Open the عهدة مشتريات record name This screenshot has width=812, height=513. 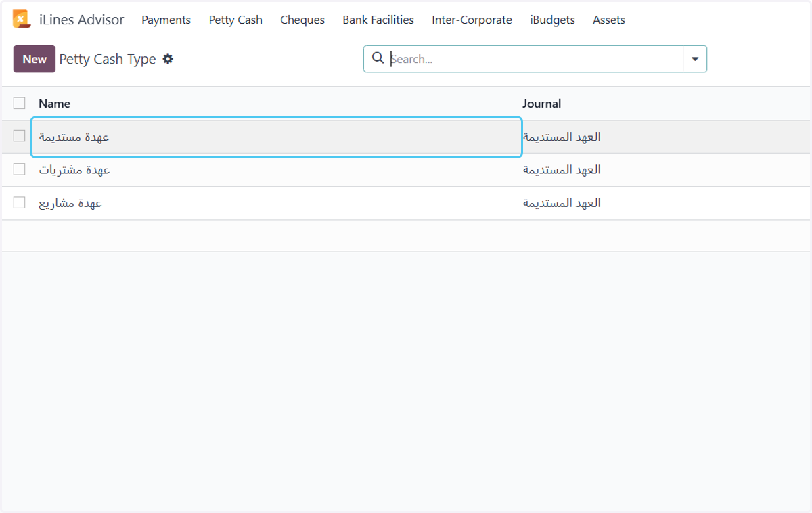tap(74, 170)
